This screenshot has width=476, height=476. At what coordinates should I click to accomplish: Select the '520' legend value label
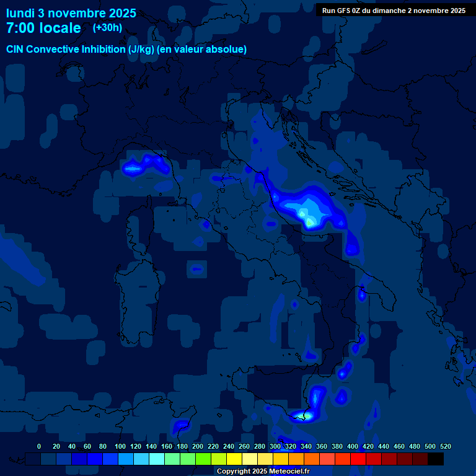pos(445,446)
